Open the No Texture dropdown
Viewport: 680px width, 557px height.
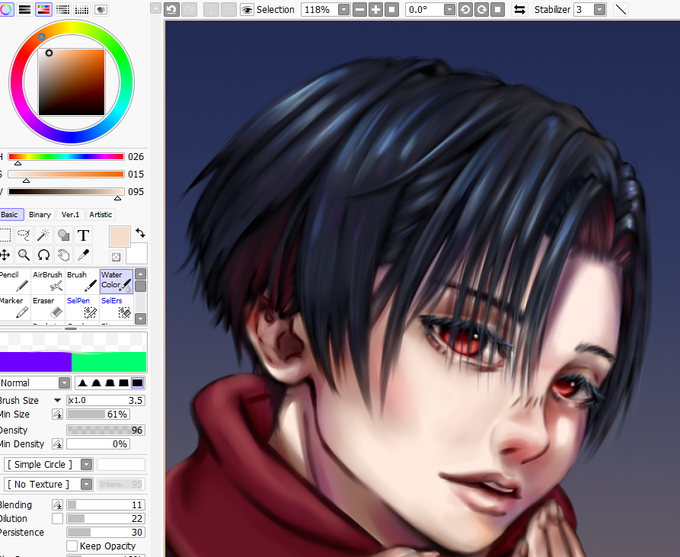87,484
